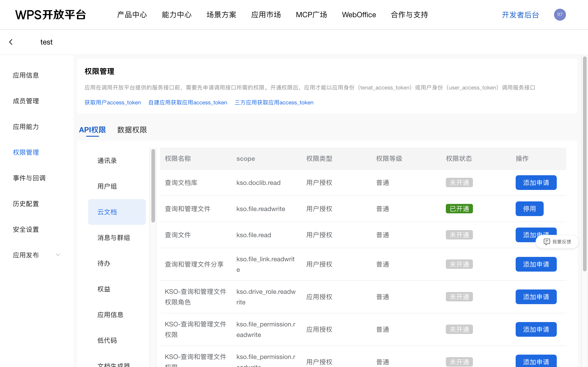Click the WPS开放平台 logo
This screenshot has width=588, height=367.
click(51, 14)
